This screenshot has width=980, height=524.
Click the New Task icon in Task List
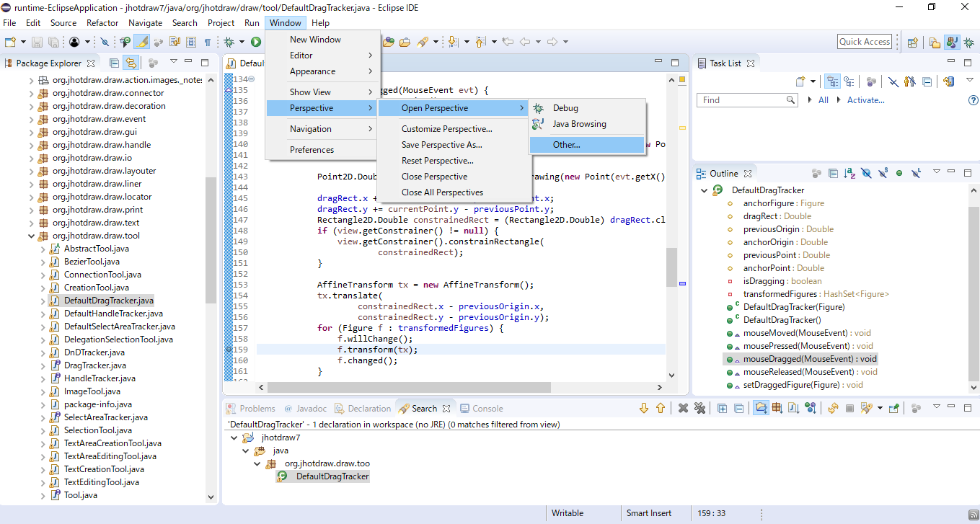[x=800, y=81]
